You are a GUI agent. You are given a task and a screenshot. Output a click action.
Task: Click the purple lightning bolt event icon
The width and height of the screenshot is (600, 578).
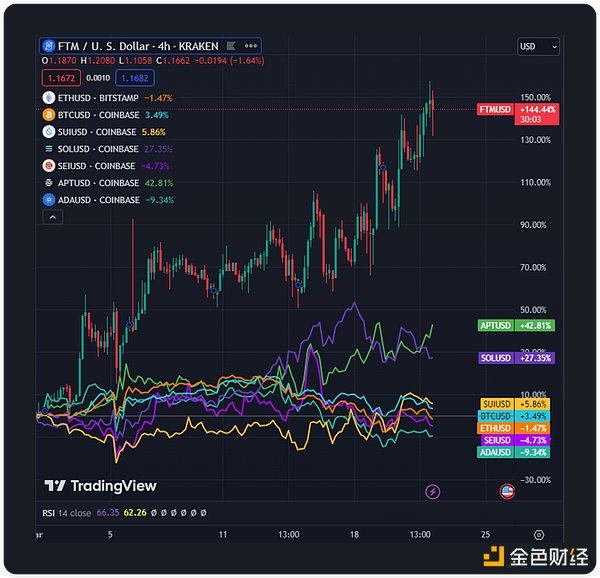[x=432, y=491]
